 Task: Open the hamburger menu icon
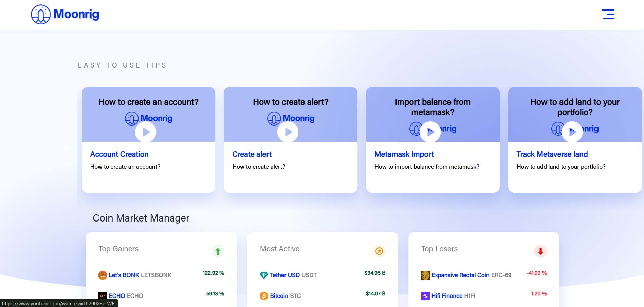coord(608,14)
